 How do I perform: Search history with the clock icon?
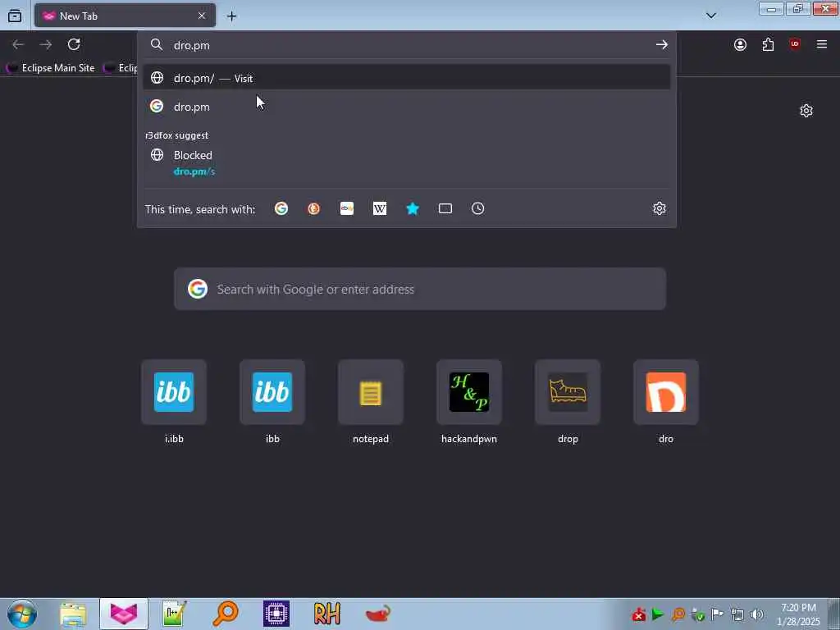pos(478,208)
